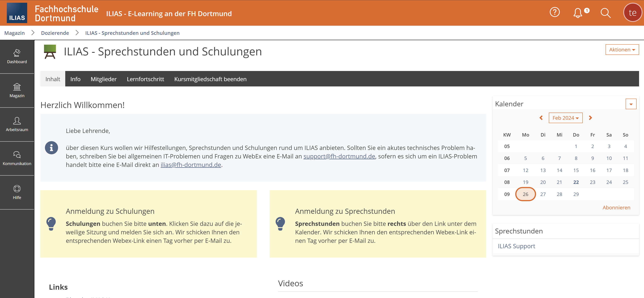
Task: Select the Inhalt tab
Action: [x=53, y=79]
